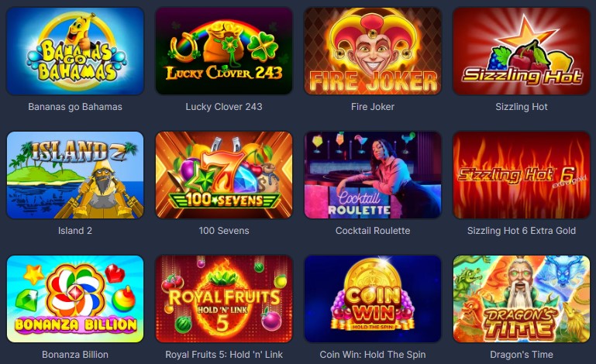Click the "Lucky Clover 243" title text
596x364 pixels.
pyautogui.click(x=224, y=107)
